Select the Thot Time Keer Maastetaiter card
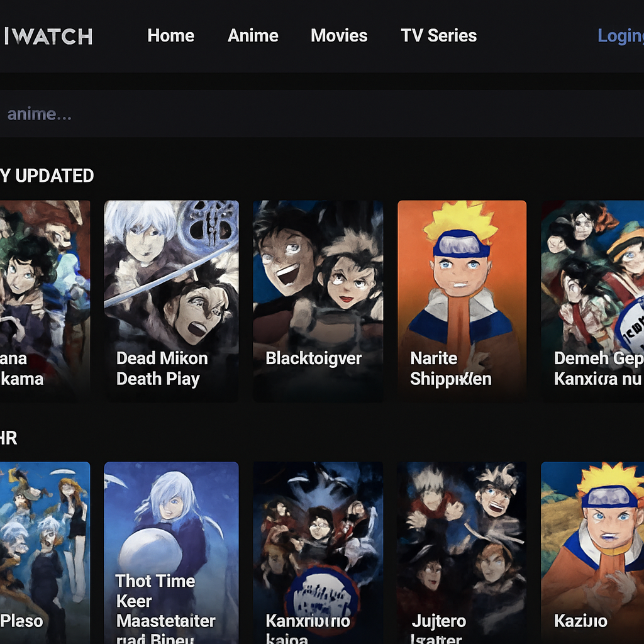The image size is (644, 644). click(x=171, y=553)
